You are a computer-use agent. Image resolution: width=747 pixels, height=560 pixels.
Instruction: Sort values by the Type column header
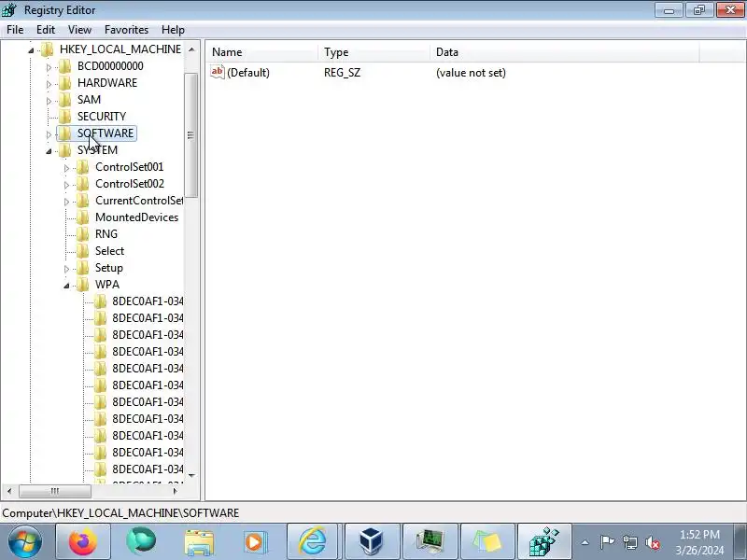point(374,52)
